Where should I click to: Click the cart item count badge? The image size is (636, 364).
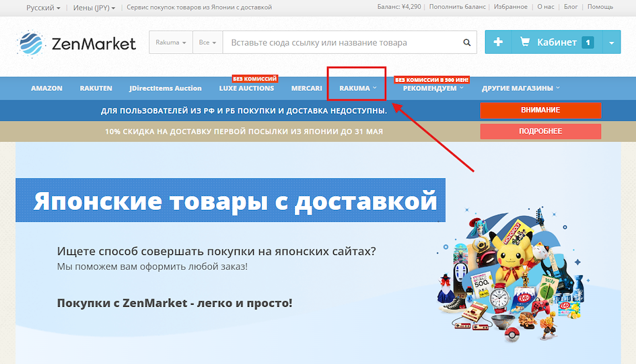[x=588, y=42]
